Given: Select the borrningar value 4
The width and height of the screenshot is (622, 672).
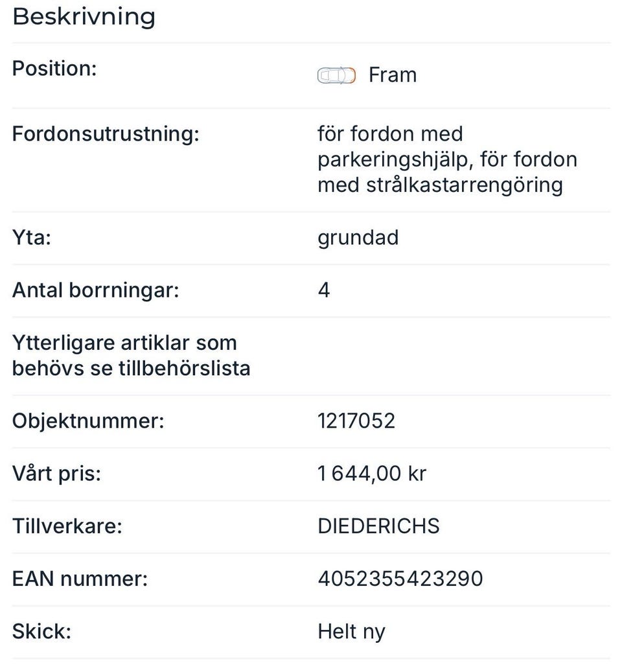Looking at the screenshot, I should point(324,290).
